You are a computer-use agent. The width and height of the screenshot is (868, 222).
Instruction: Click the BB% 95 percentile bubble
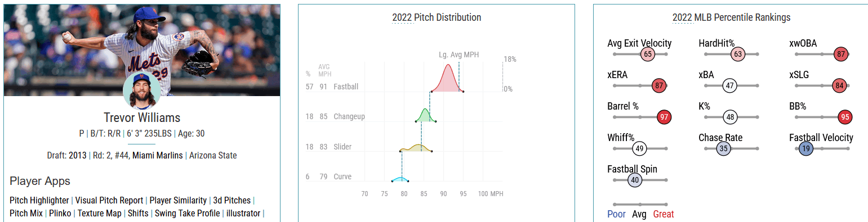pos(844,117)
